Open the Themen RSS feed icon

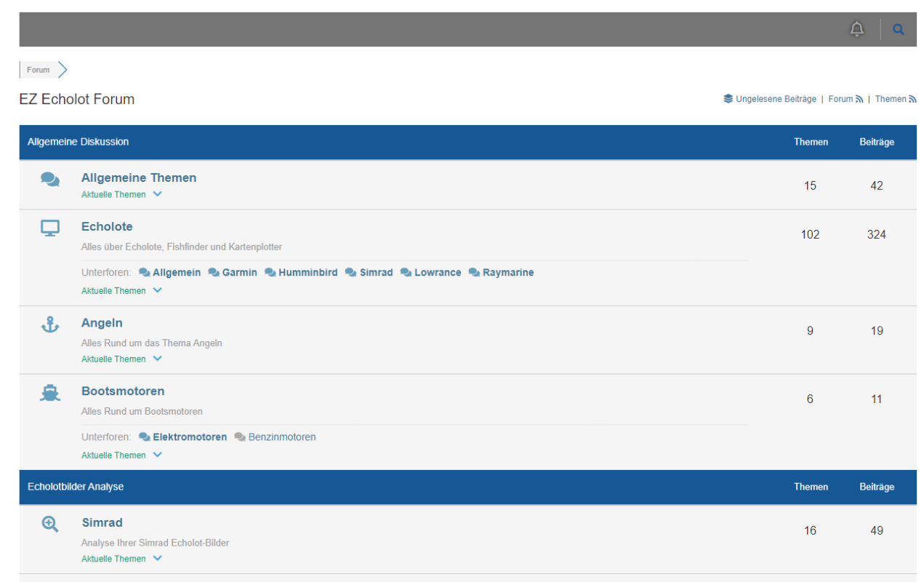point(912,99)
